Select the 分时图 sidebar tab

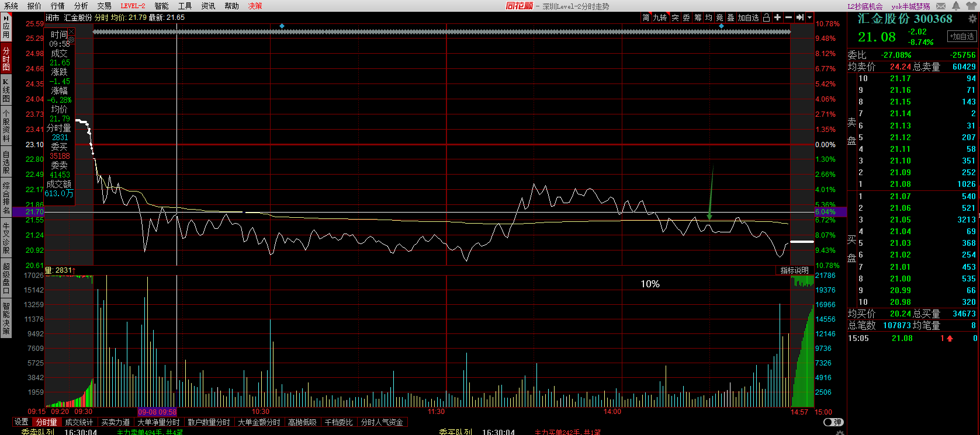(x=6, y=58)
